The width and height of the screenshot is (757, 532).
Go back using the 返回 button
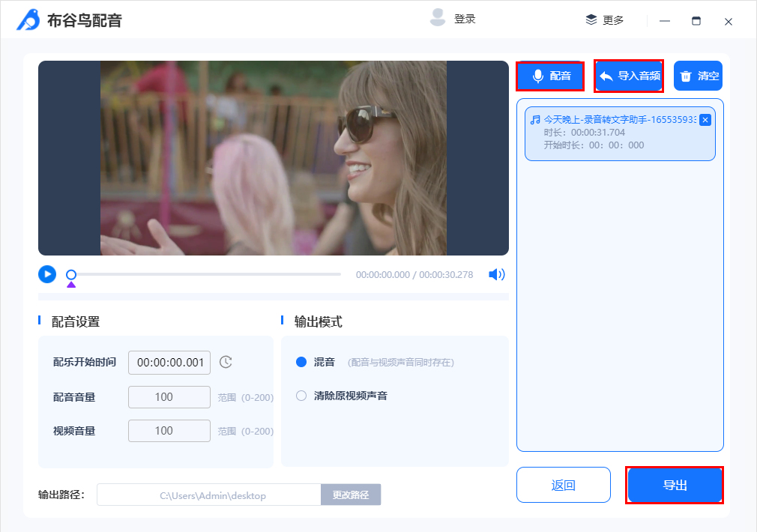point(563,485)
